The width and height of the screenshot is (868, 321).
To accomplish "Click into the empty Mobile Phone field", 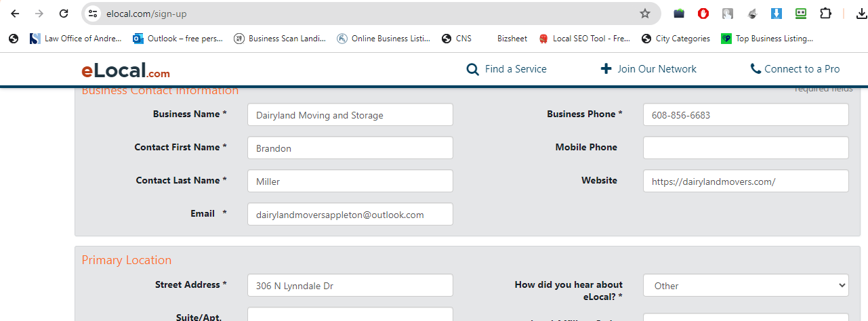I will click(746, 148).
